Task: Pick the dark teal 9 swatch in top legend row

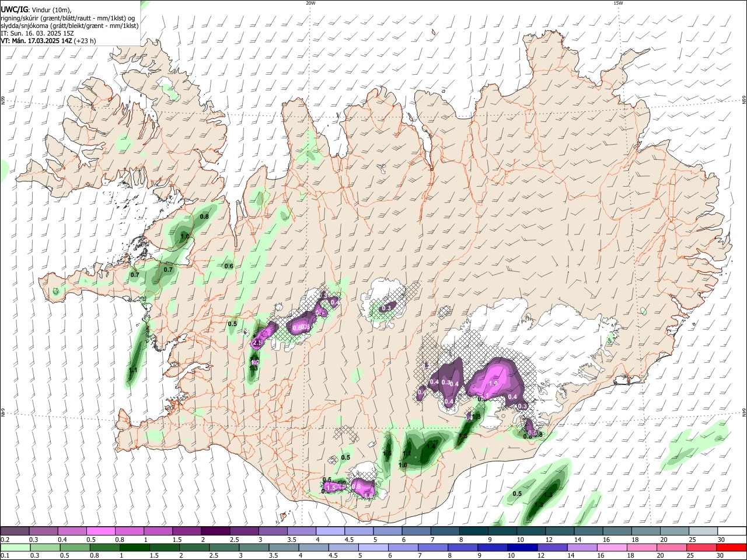Action: [473, 531]
